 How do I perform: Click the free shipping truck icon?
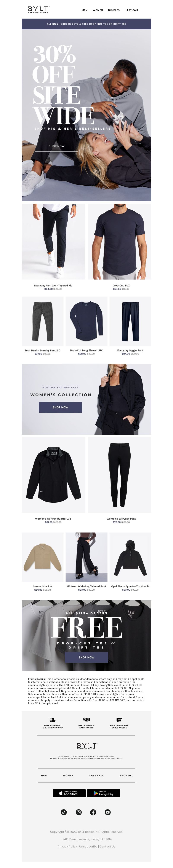52,720
